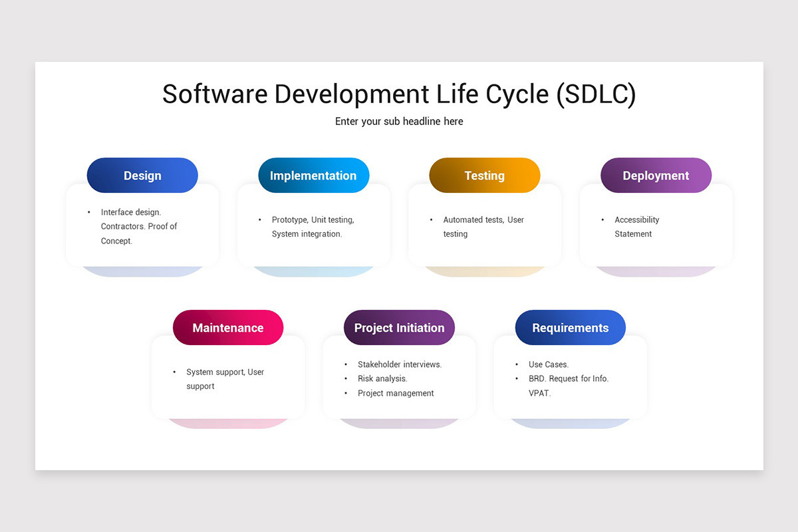This screenshot has height=532, width=798.
Task: Select the sub headline placeholder text
Action: [x=399, y=121]
